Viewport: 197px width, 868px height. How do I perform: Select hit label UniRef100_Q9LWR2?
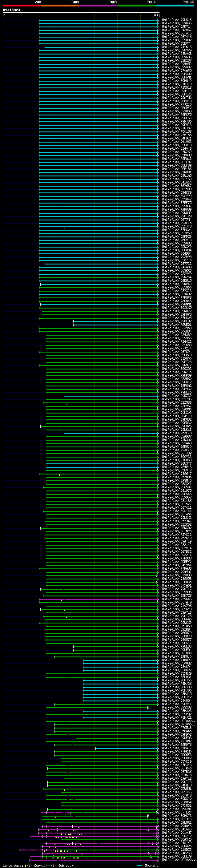pyautogui.click(x=177, y=822)
